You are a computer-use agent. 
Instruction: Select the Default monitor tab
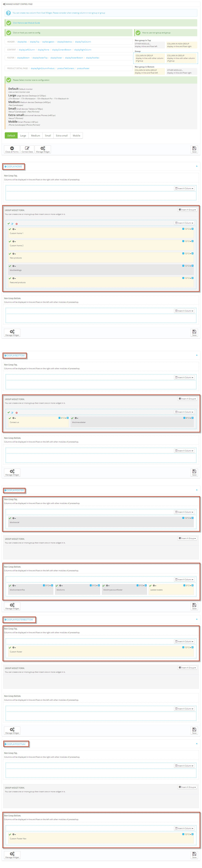(x=11, y=135)
